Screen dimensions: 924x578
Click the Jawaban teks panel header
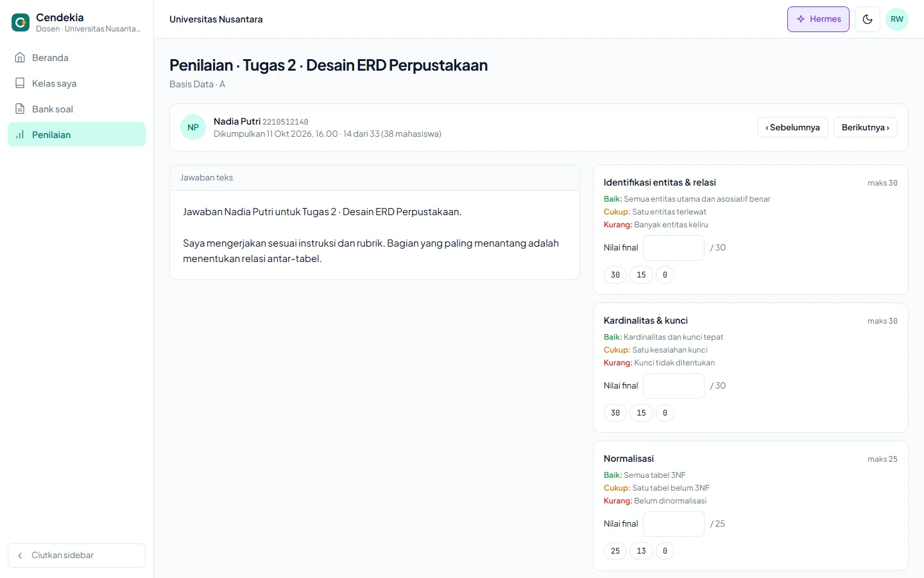pos(375,178)
